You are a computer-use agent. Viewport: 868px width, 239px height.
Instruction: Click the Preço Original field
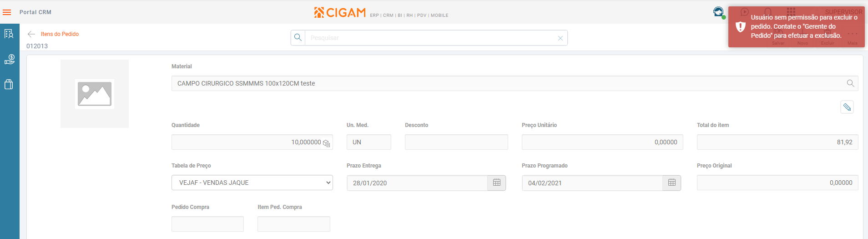(x=777, y=183)
